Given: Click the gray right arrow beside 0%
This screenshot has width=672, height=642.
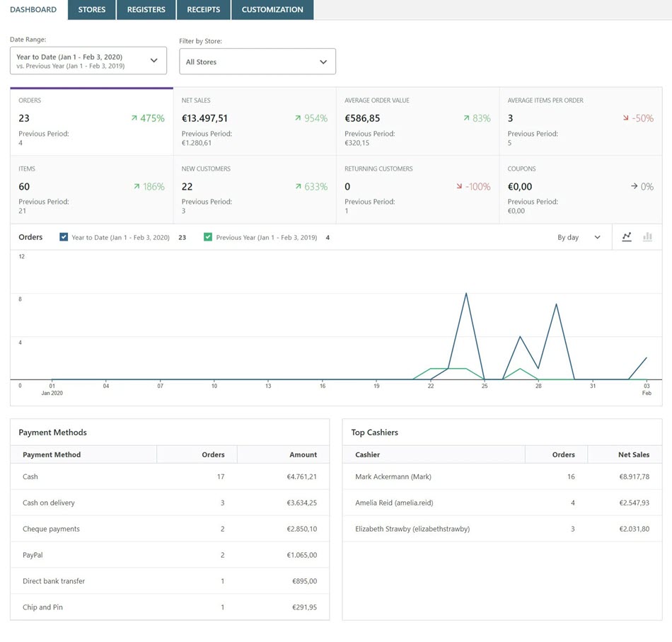Looking at the screenshot, I should [634, 186].
